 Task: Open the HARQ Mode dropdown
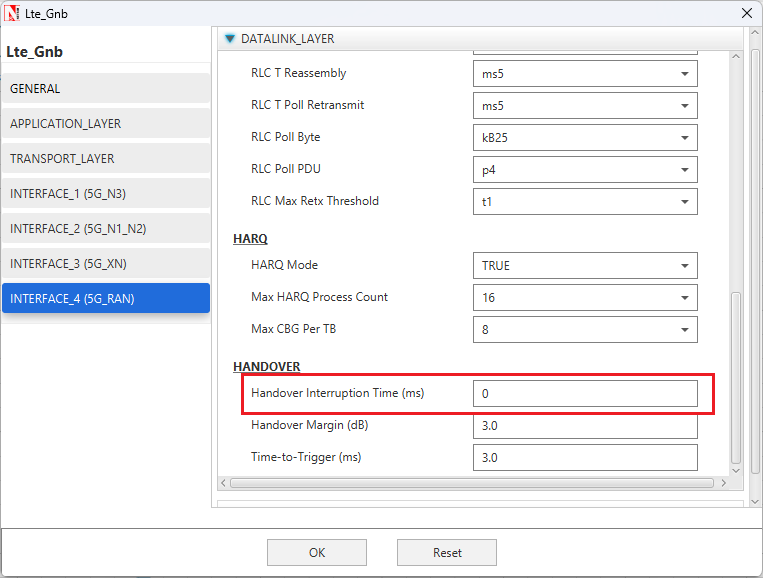pos(585,266)
